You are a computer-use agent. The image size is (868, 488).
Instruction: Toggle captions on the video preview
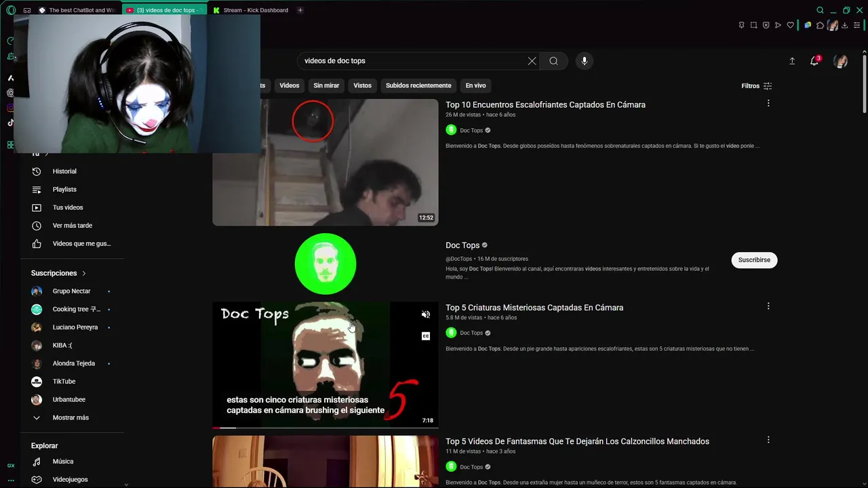point(426,336)
